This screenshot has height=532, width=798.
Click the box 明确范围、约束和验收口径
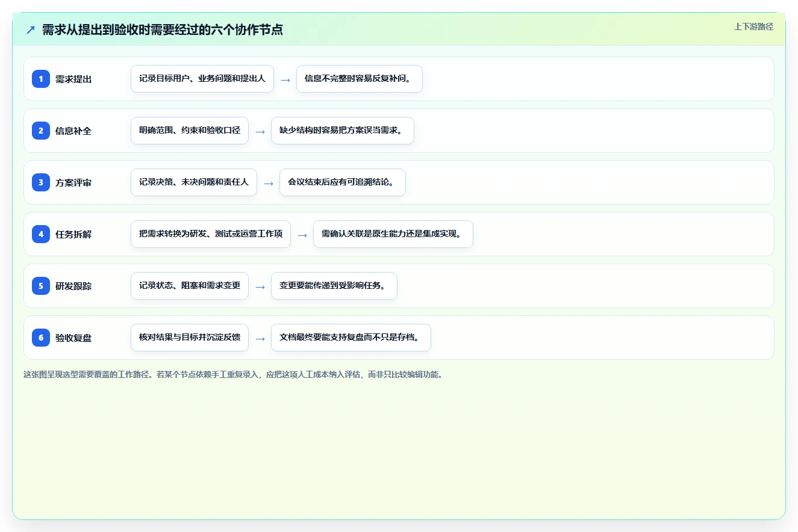click(x=190, y=131)
